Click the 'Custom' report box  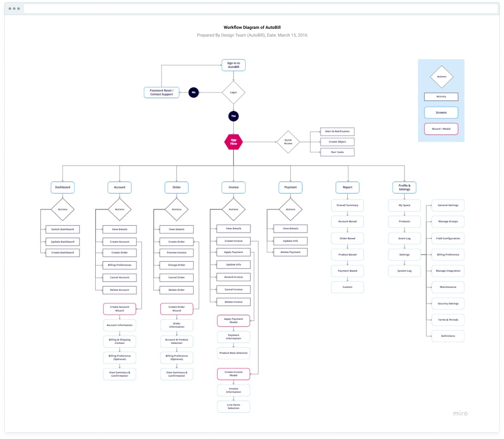(x=348, y=287)
